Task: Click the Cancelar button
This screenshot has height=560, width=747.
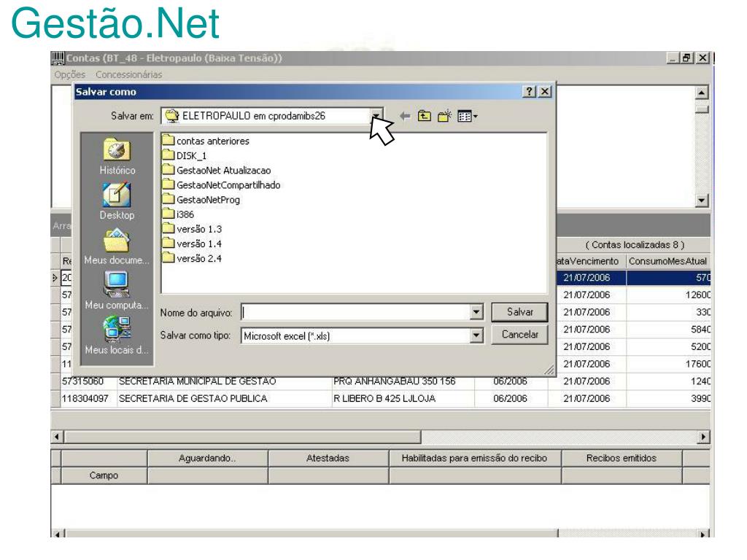Action: [x=519, y=334]
